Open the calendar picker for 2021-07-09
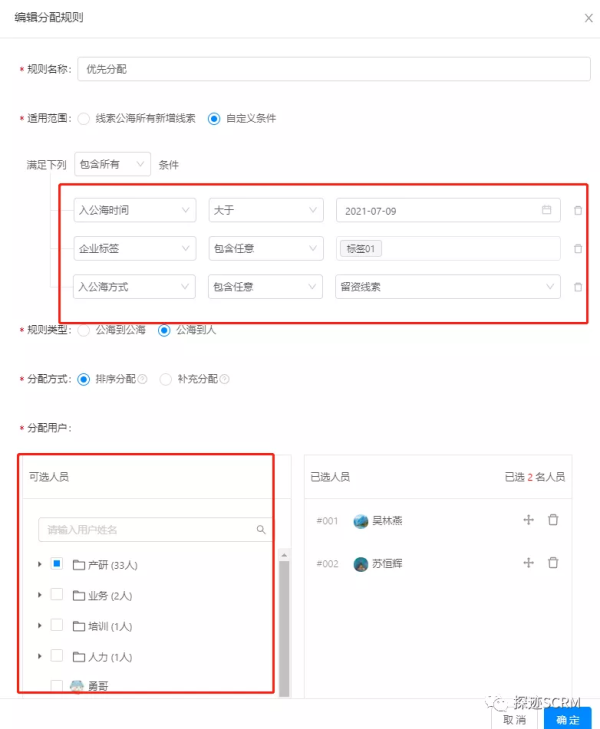Viewport: 600px width, 729px height. click(x=547, y=210)
